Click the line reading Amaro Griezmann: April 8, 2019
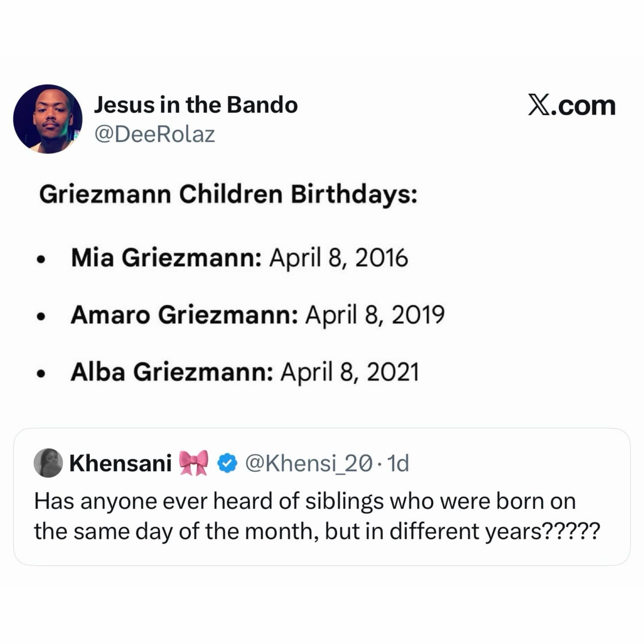644x644 pixels. pyautogui.click(x=259, y=315)
